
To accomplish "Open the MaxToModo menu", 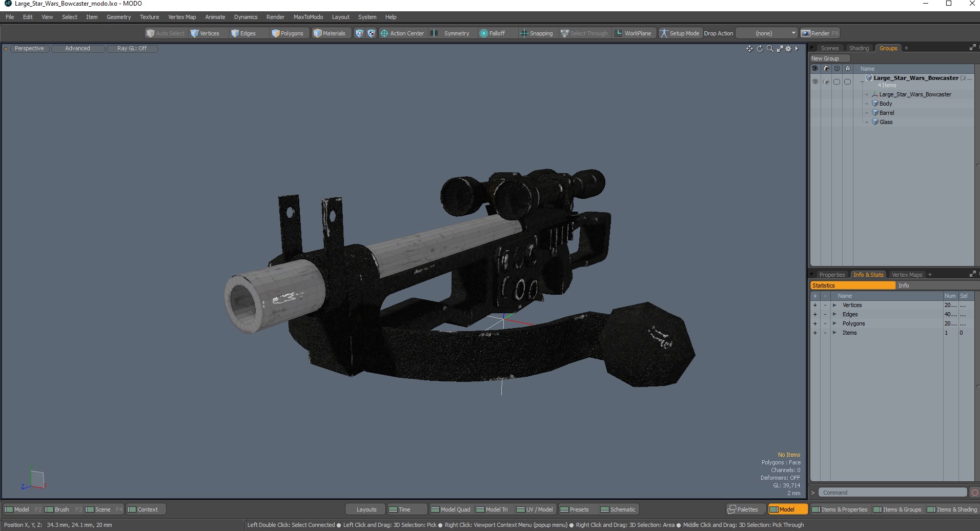I will click(308, 17).
